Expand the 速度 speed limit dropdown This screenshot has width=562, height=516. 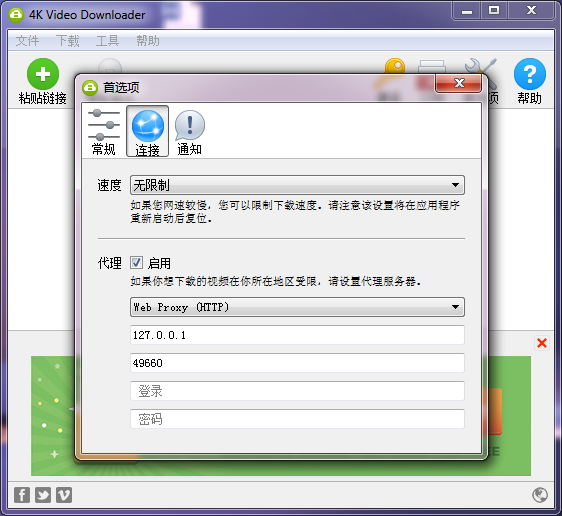click(297, 185)
